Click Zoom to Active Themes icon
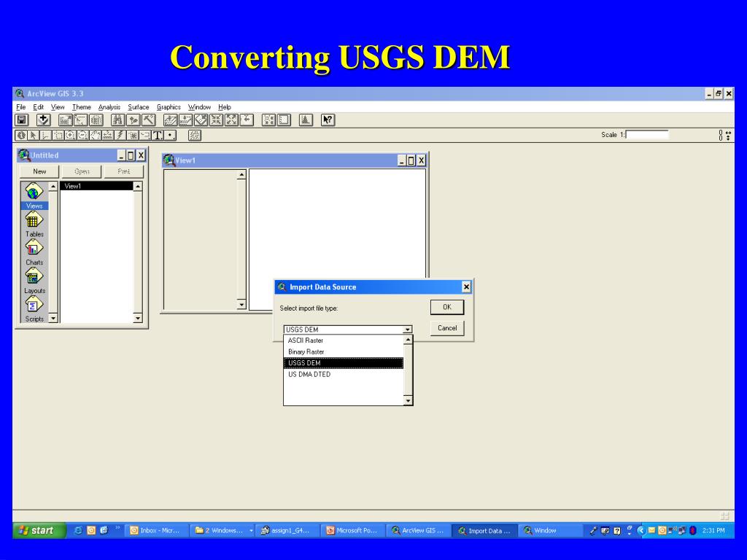The height and width of the screenshot is (560, 747). [186, 120]
